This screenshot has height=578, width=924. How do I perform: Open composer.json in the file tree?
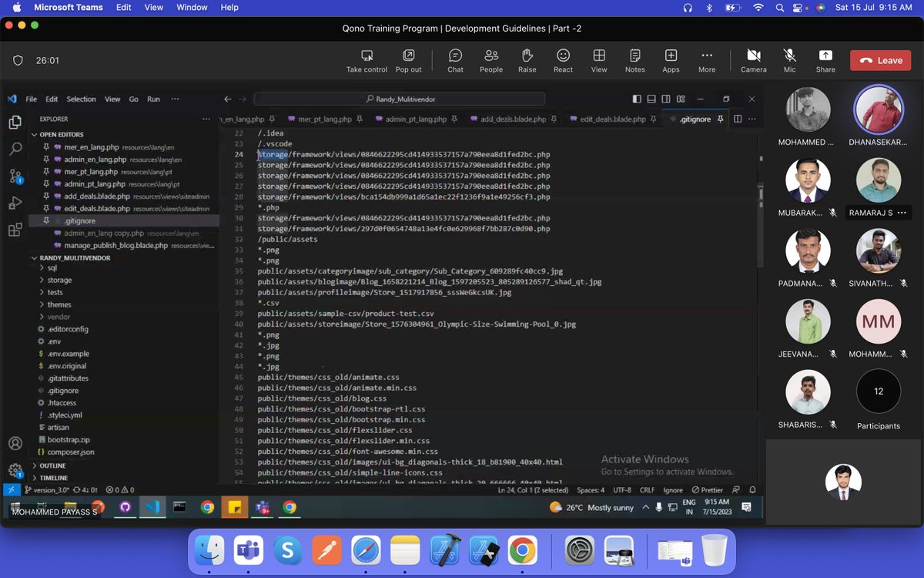pos(71,452)
